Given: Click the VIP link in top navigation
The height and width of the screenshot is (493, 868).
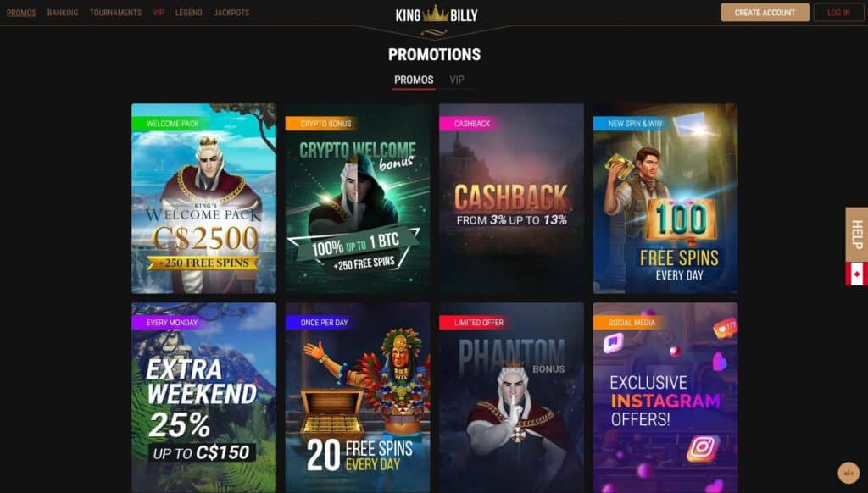Looking at the screenshot, I should pos(159,12).
